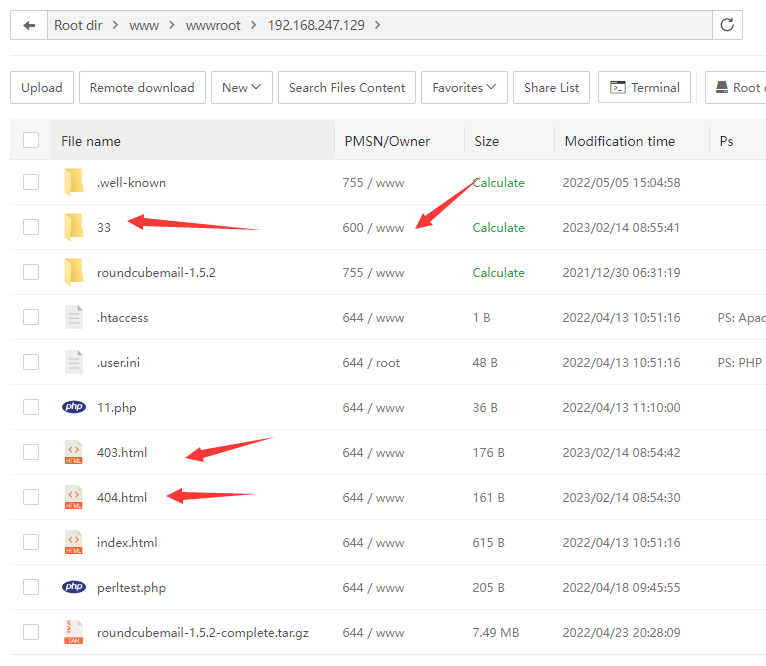Open roundcubemail-1.5.2-complete.tar.gz file name
The image size is (766, 666).
pyautogui.click(x=203, y=633)
